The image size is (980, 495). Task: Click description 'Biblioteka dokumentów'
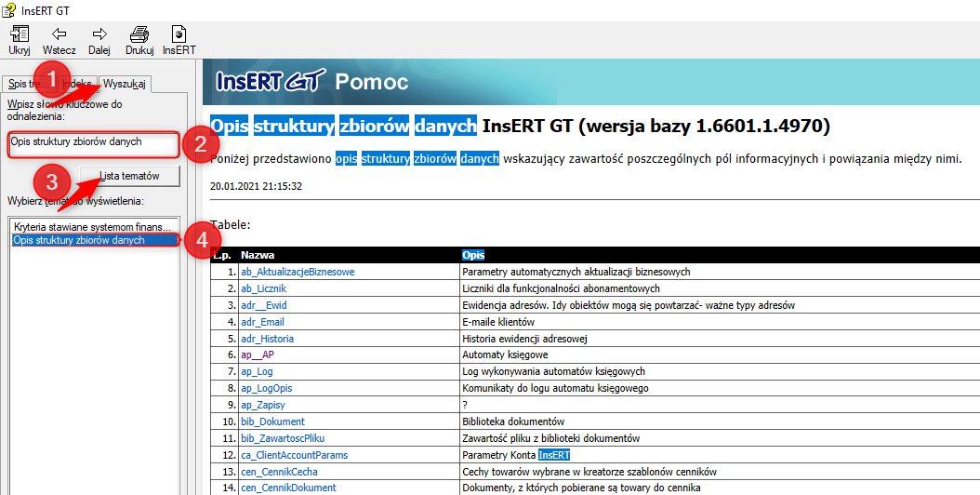click(x=513, y=421)
